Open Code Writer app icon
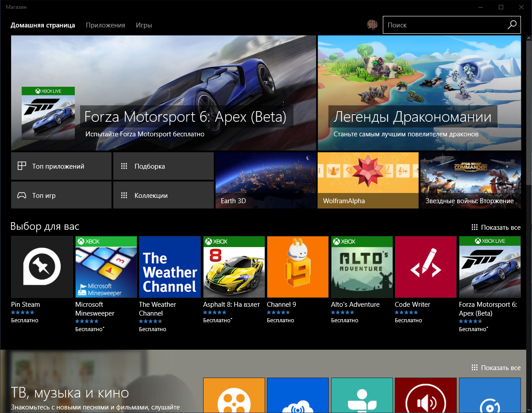The width and height of the screenshot is (532, 413). [x=426, y=266]
